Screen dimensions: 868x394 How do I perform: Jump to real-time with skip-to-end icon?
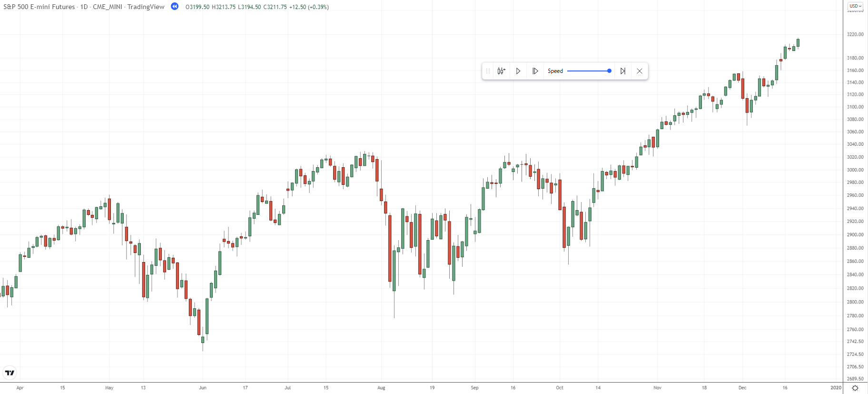[623, 71]
